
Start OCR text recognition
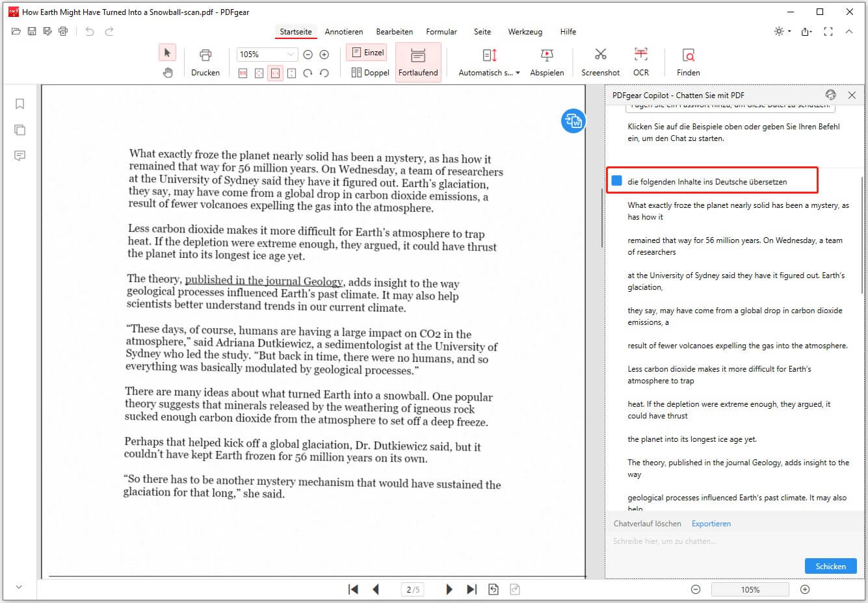click(640, 62)
